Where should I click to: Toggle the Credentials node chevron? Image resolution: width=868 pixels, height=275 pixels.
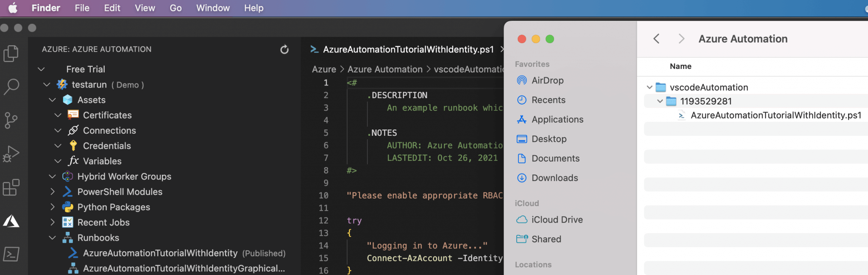[58, 146]
